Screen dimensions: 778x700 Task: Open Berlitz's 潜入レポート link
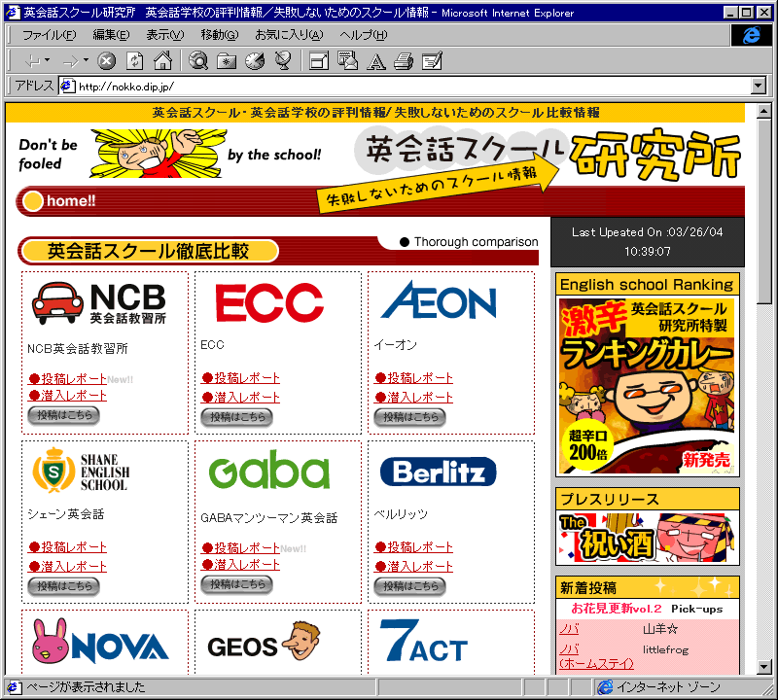(x=414, y=567)
